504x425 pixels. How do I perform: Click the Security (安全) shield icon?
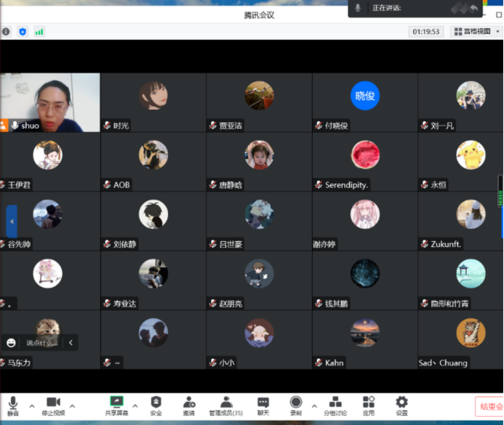pos(156,405)
